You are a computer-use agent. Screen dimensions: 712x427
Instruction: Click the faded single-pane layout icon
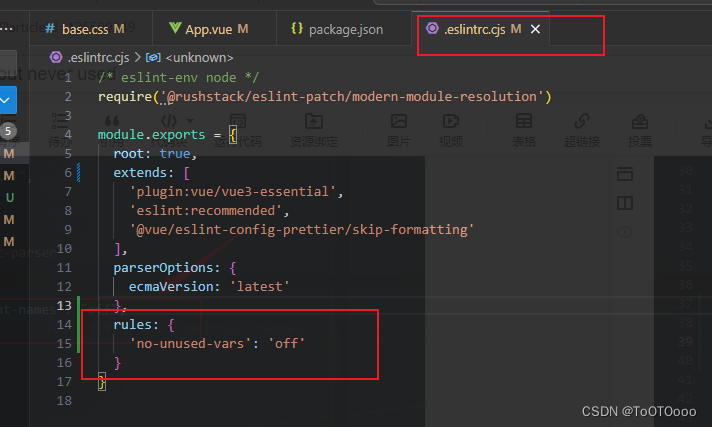coord(625,174)
